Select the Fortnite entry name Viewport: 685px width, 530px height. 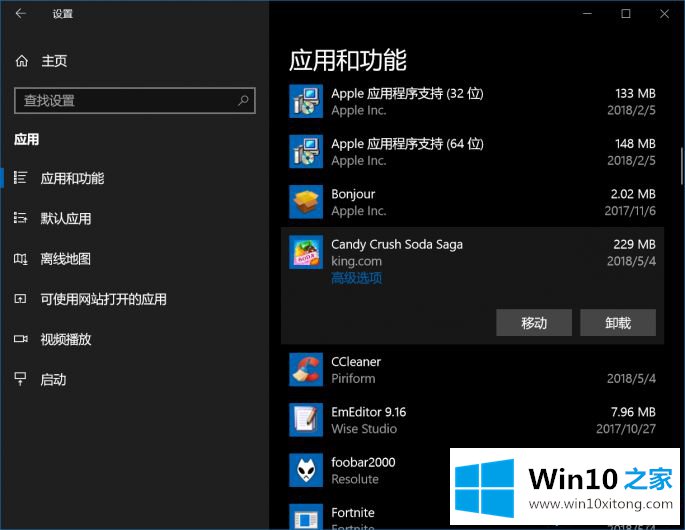pos(353,513)
